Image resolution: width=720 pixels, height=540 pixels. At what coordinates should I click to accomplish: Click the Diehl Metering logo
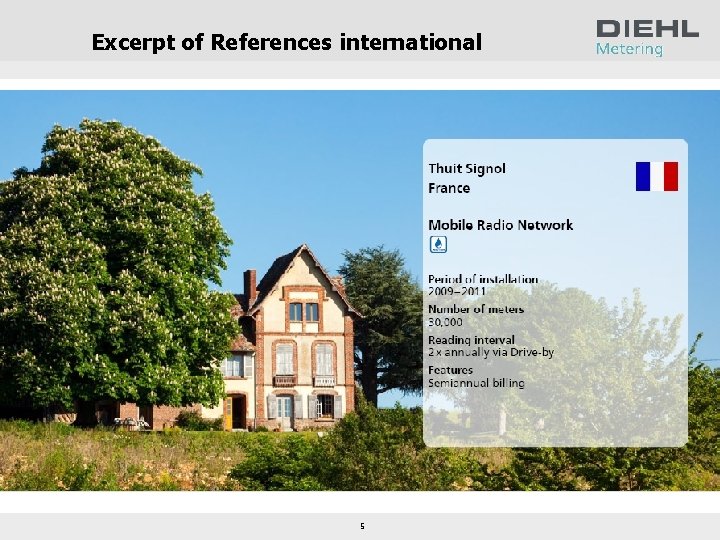647,38
